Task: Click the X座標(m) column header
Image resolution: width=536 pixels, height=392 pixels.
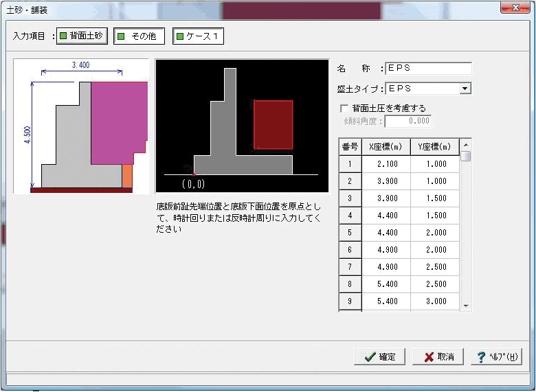Action: point(386,147)
